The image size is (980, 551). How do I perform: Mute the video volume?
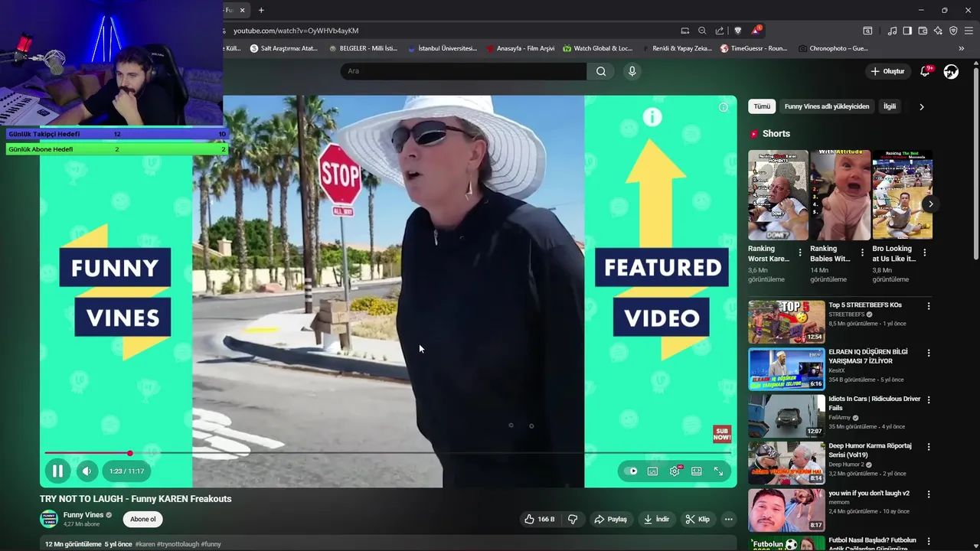87,471
